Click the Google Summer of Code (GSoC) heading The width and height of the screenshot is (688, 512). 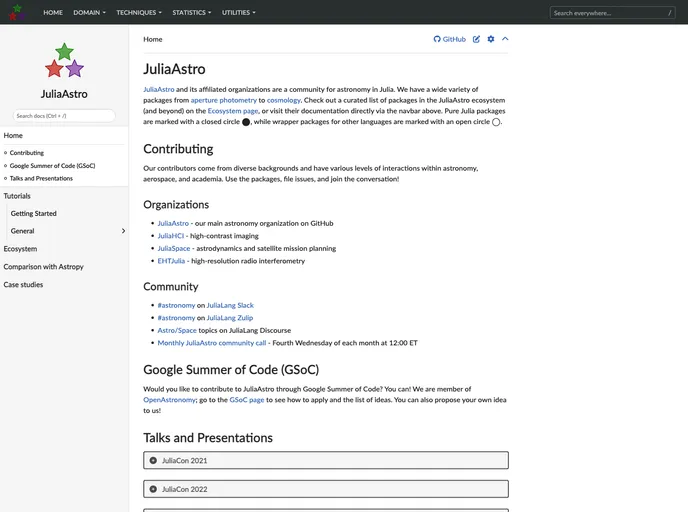click(231, 369)
